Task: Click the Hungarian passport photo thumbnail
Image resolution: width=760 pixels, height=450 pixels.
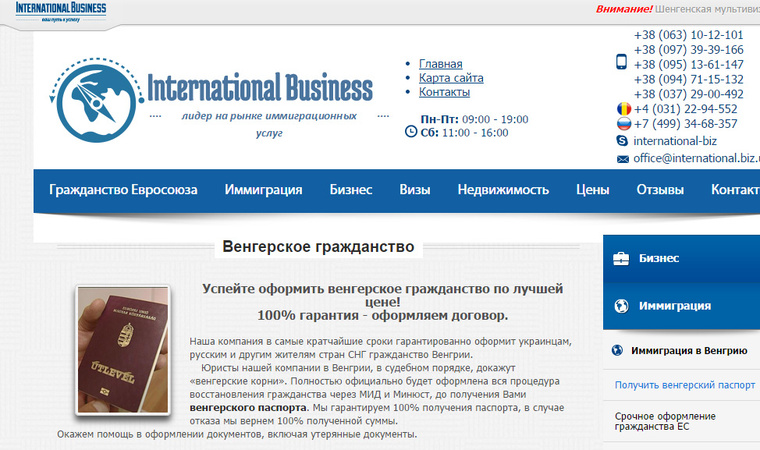Action: [123, 350]
